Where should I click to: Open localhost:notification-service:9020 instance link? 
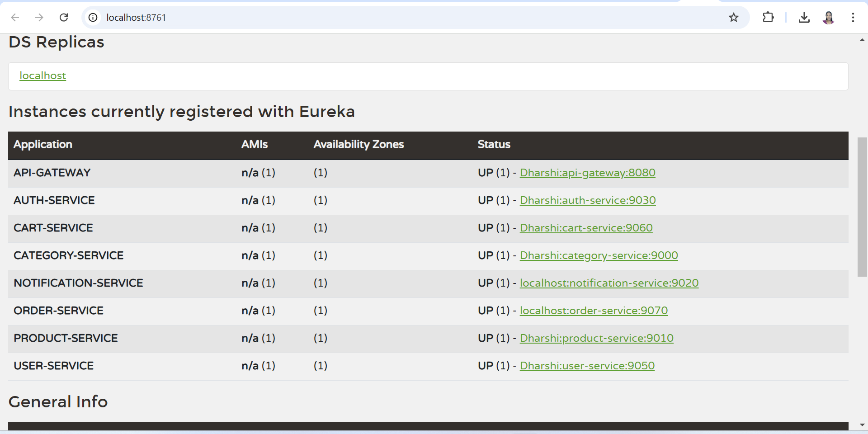coord(609,283)
